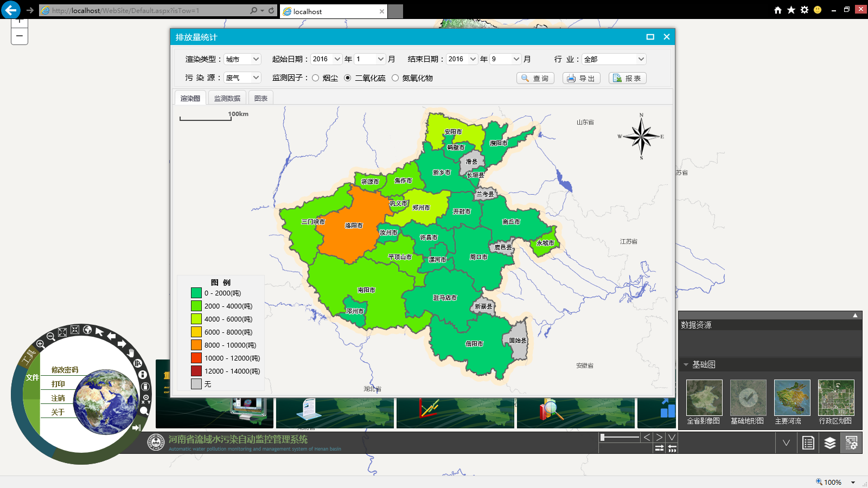
Task: Select the 烟尘 monitoring factor radio button
Action: pyautogui.click(x=315, y=78)
